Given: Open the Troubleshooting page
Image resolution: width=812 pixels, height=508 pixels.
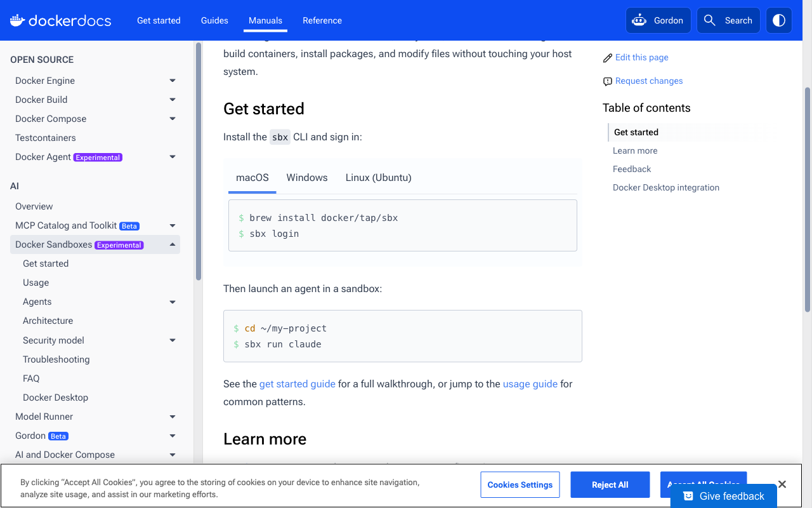Looking at the screenshot, I should pyautogui.click(x=56, y=359).
